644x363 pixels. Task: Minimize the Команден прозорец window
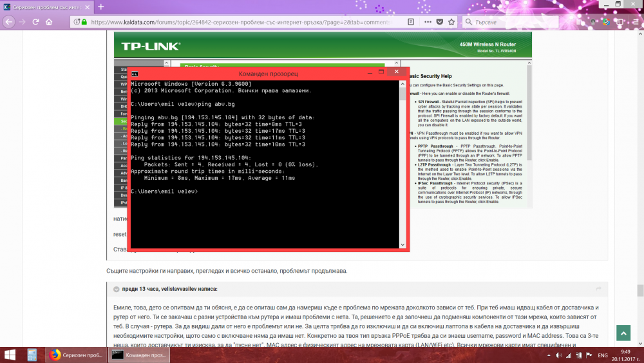point(370,72)
